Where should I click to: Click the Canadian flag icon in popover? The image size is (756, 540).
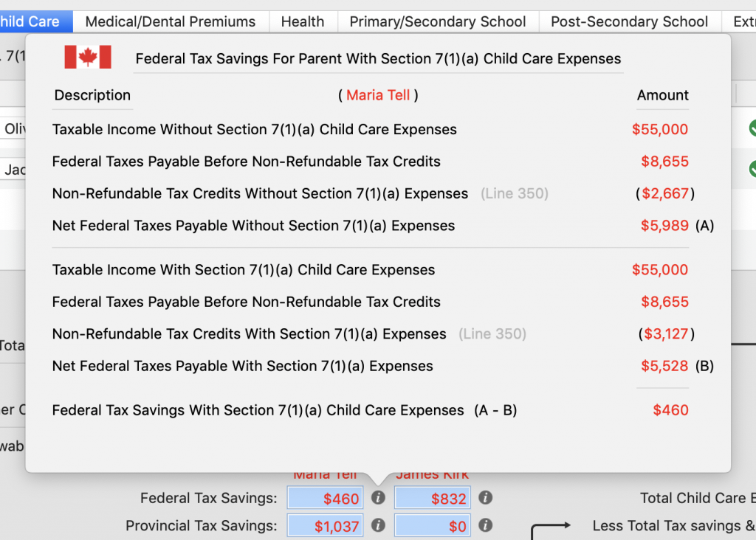[88, 58]
